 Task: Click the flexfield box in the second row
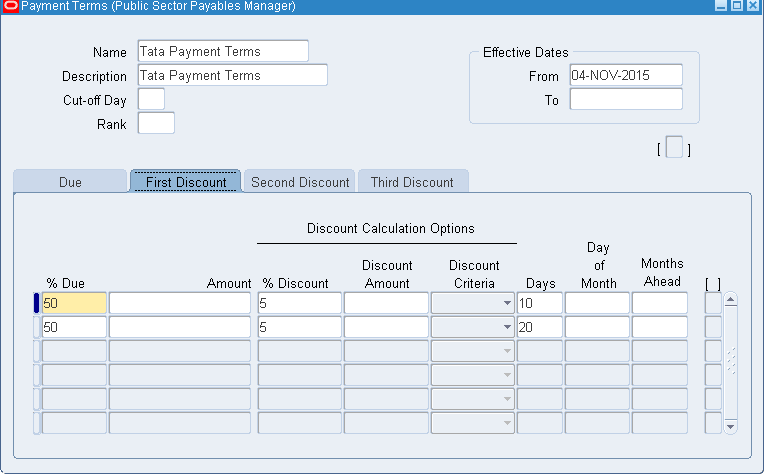(713, 327)
